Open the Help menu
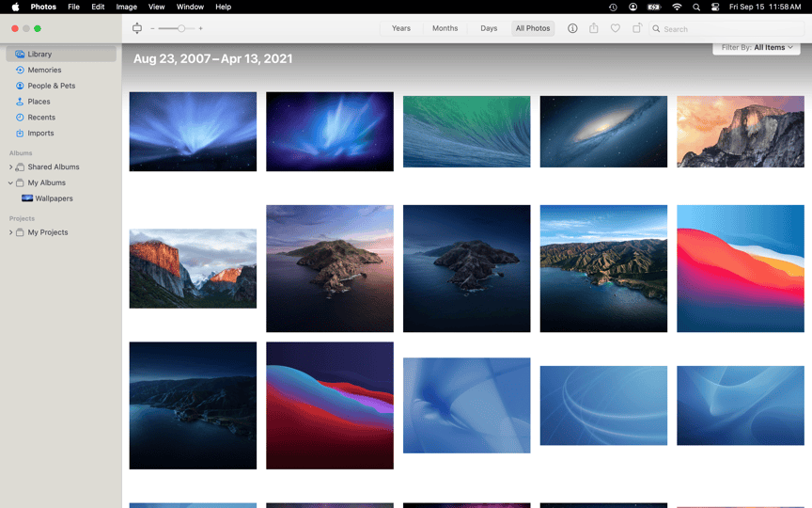Screen dimensions: 812x508 click(223, 7)
